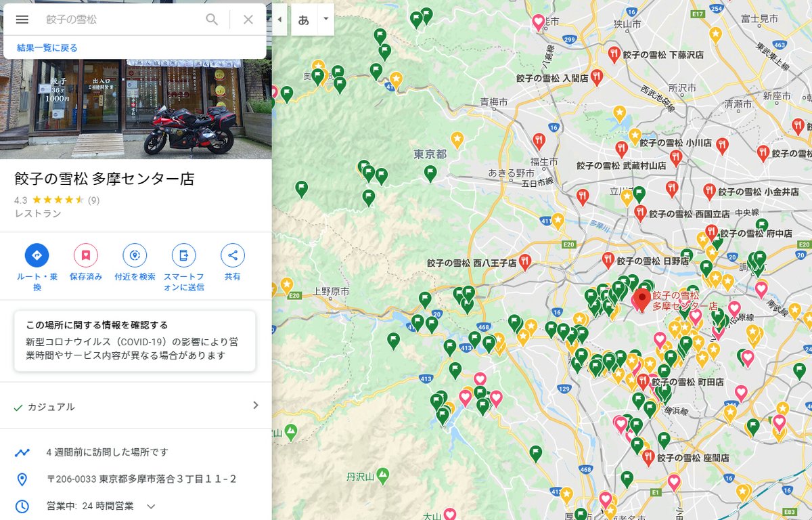Click the search magnifier icon
This screenshot has height=520, width=812.
(212, 20)
